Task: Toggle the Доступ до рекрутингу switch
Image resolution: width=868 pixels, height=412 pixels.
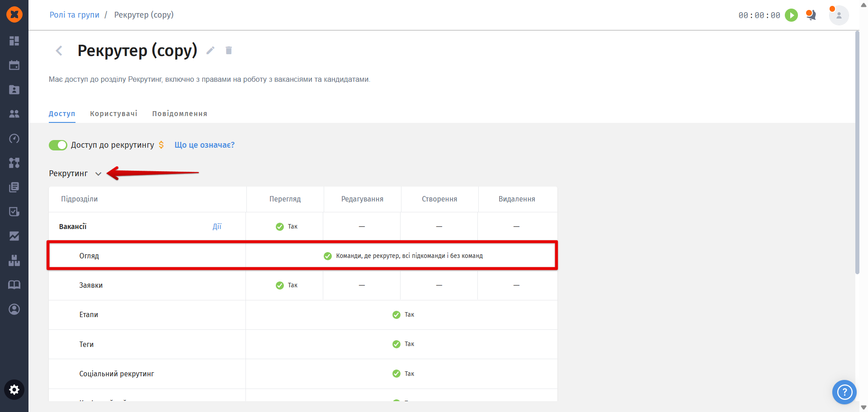Action: (x=58, y=145)
